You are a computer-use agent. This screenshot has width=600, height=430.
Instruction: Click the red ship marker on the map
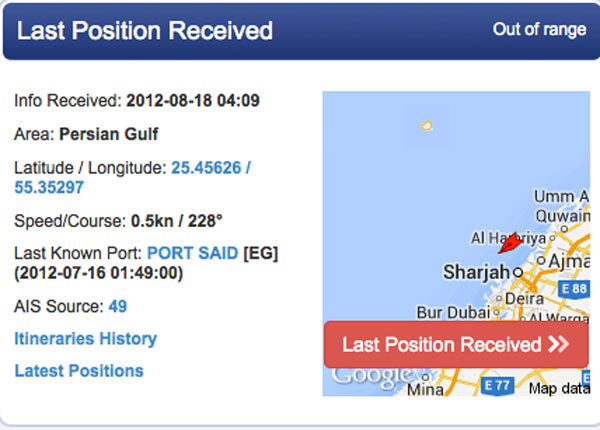click(x=509, y=243)
